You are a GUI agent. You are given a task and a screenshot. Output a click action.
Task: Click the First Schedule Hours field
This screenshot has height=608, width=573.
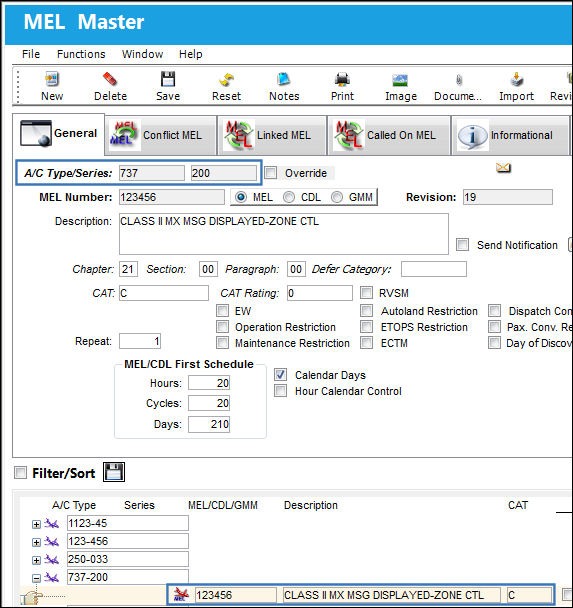[x=209, y=383]
